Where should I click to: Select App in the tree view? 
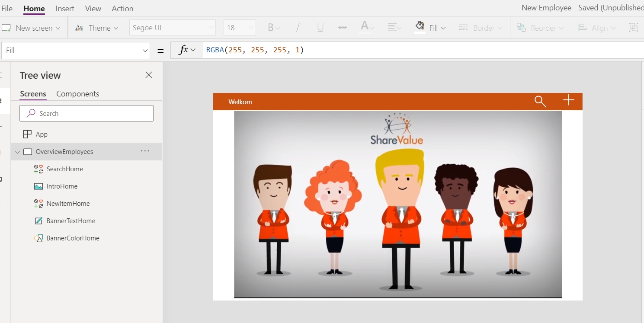point(42,134)
